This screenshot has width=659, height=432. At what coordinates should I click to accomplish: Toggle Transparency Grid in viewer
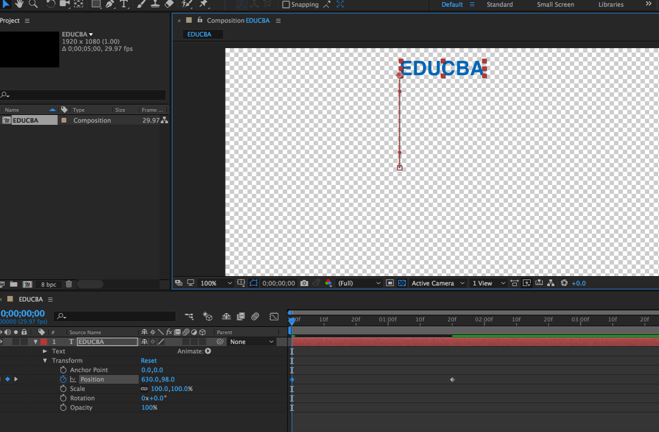coord(402,283)
